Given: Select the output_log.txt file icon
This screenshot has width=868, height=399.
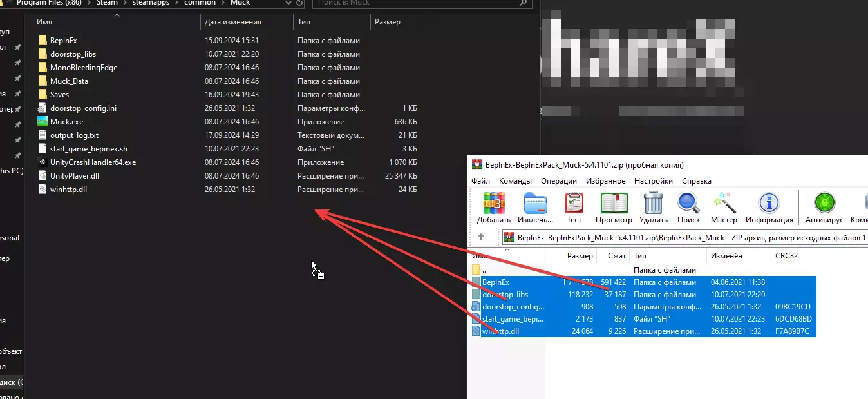Looking at the screenshot, I should pyautogui.click(x=43, y=135).
